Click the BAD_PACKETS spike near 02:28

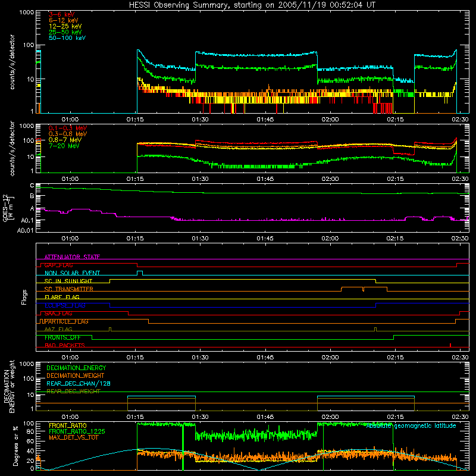coord(450,345)
